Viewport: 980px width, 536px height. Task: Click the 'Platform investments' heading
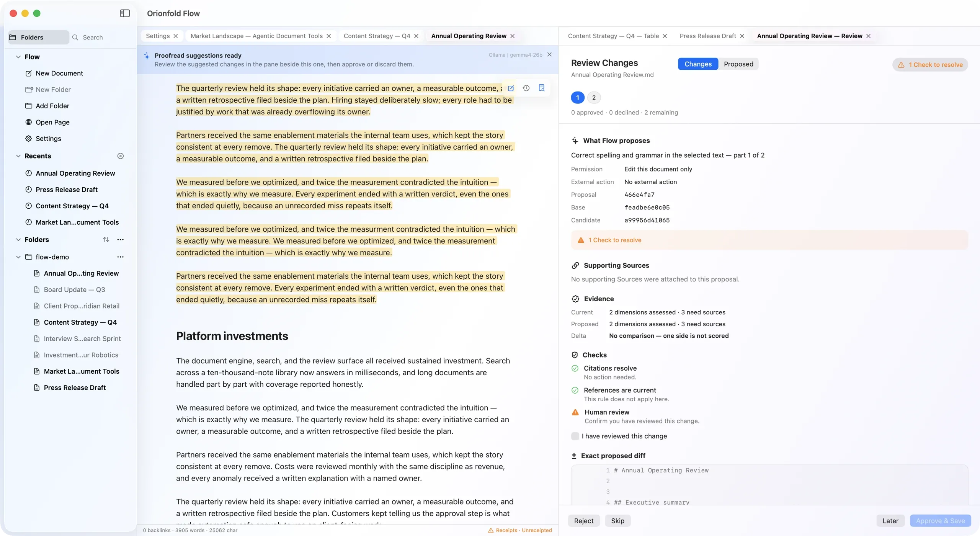(x=232, y=336)
